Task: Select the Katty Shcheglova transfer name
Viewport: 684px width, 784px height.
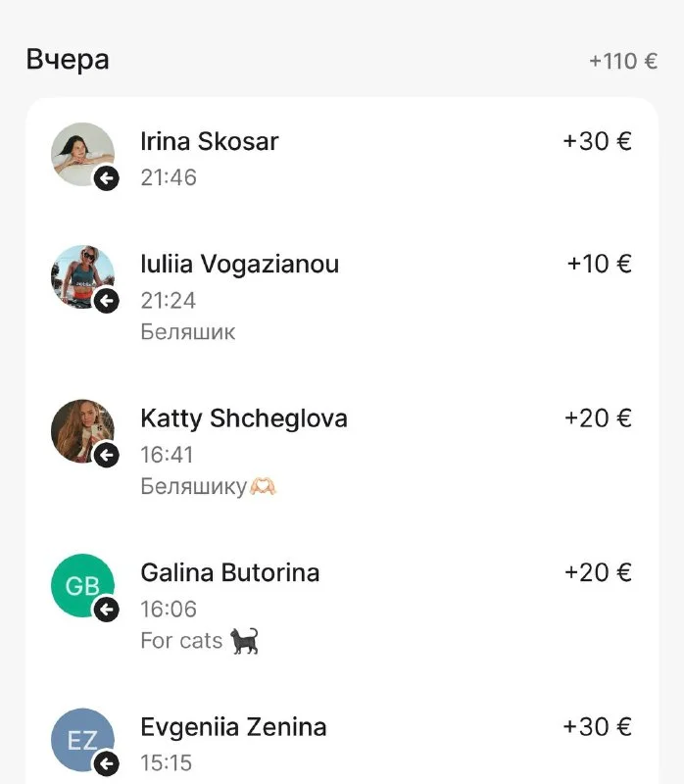Action: [x=244, y=419]
